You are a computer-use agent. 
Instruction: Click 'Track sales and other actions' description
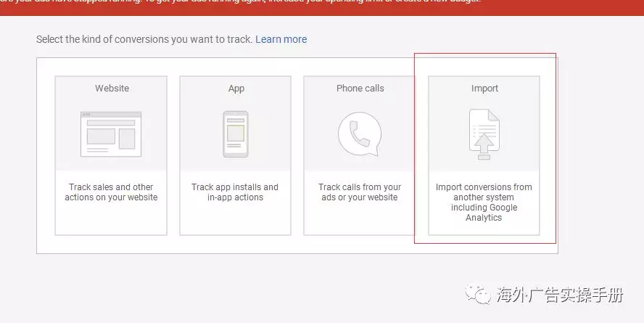111,192
